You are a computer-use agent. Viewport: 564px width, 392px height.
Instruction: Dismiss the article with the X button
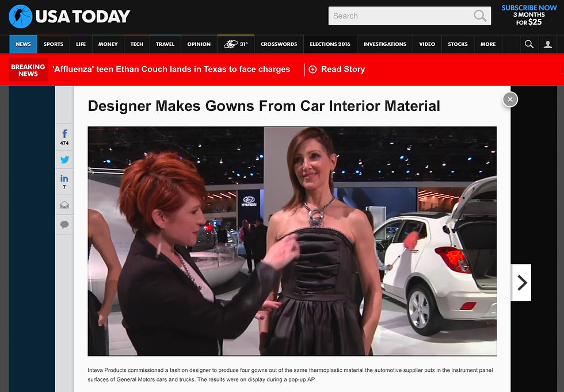pyautogui.click(x=510, y=99)
